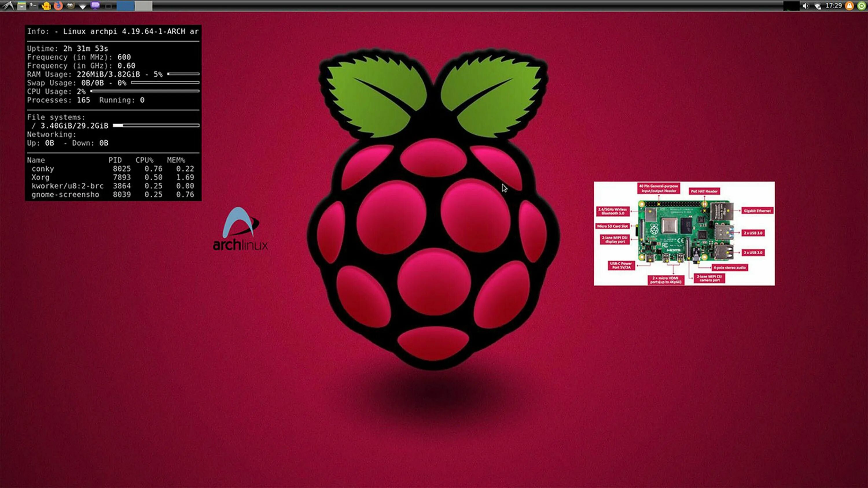The image size is (868, 488).
Task: Click the "Frequency (in GHz): 0.60" line
Action: tap(81, 66)
